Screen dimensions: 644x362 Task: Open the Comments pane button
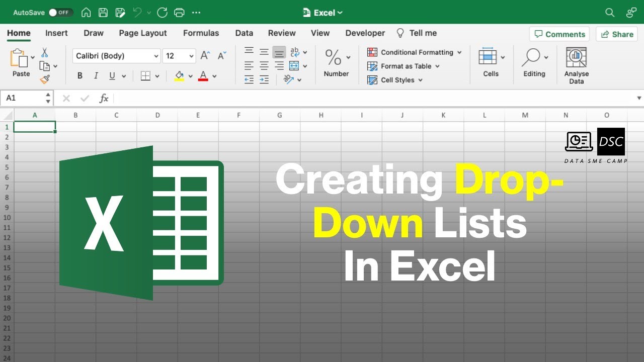click(559, 34)
